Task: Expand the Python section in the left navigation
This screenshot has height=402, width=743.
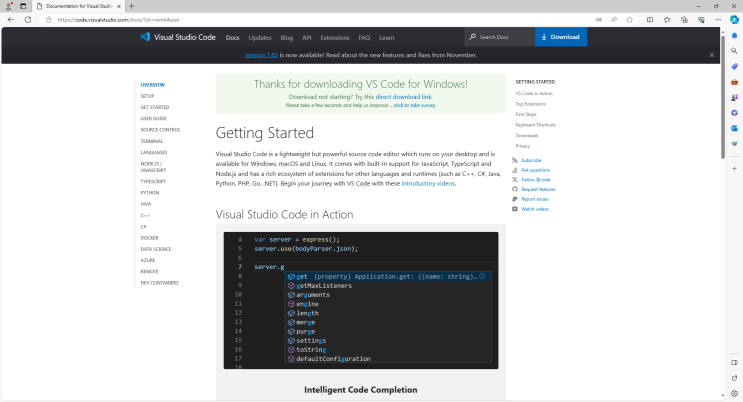Action: coord(150,193)
